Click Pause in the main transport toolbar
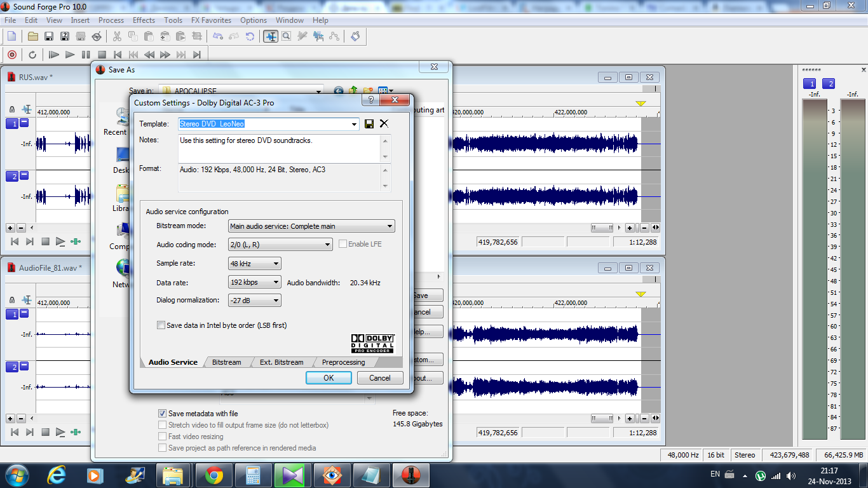Screen dimensions: 868x488 pos(86,55)
